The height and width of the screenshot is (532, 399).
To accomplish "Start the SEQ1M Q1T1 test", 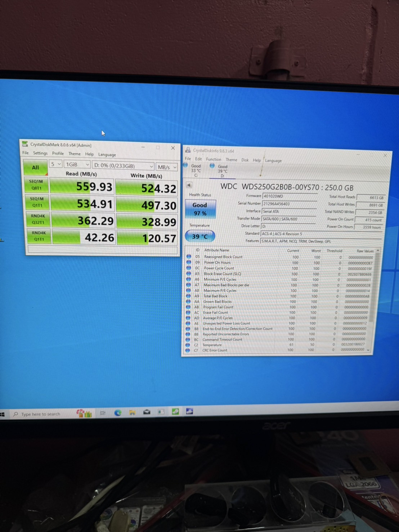I will click(x=37, y=202).
